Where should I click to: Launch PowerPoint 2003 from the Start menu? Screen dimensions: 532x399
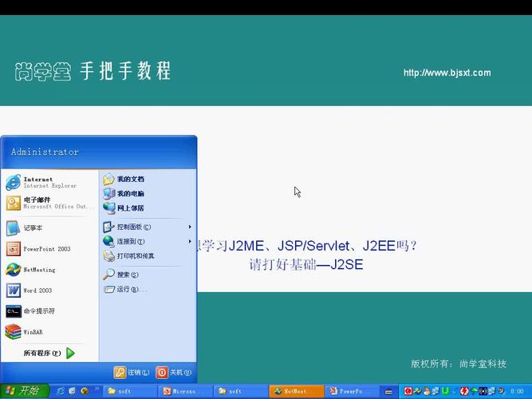point(49,249)
